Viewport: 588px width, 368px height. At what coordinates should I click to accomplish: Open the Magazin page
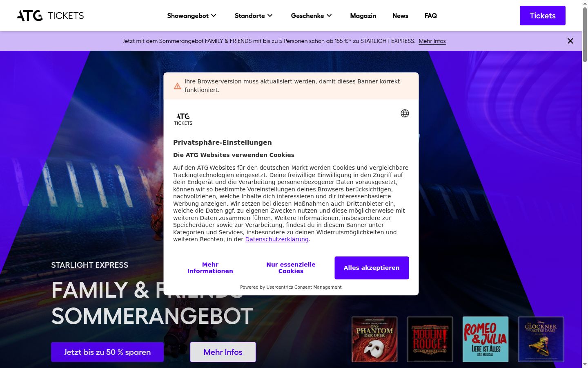click(363, 16)
